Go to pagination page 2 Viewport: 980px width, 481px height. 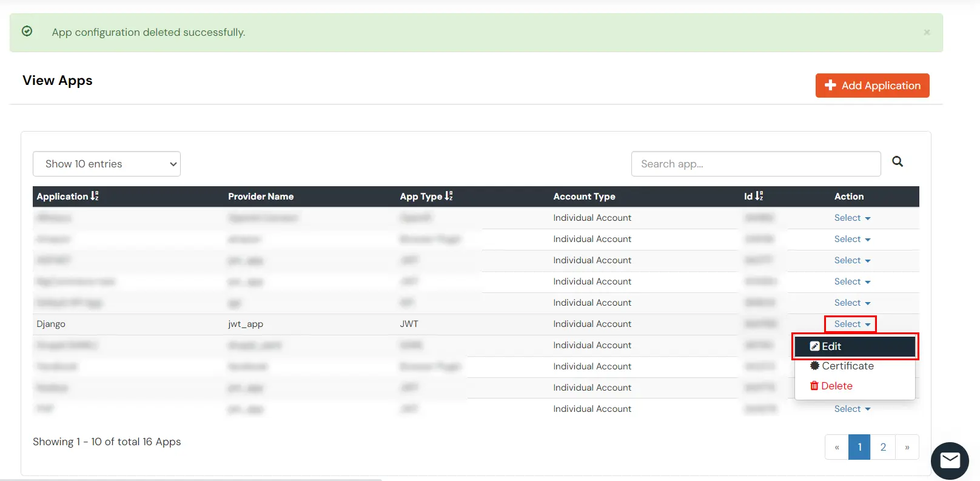pyautogui.click(x=883, y=447)
